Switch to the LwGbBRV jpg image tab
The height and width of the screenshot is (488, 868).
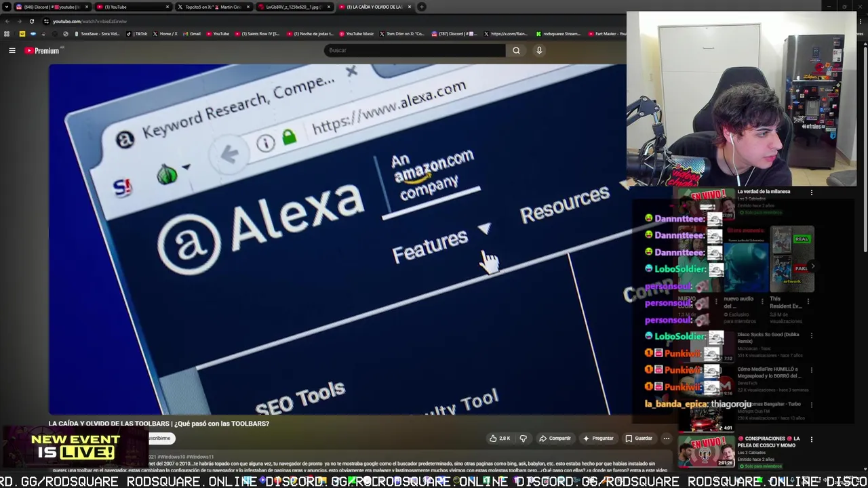(294, 7)
